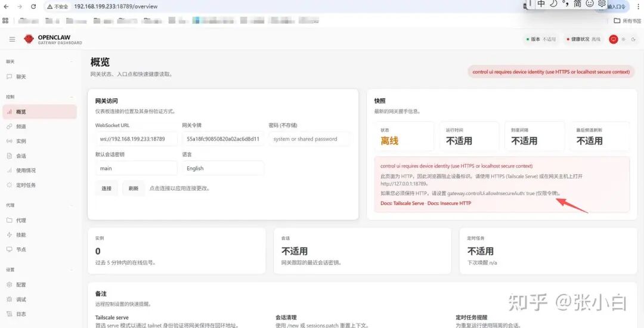Toggle the IME half-moon width mode

(553, 4)
